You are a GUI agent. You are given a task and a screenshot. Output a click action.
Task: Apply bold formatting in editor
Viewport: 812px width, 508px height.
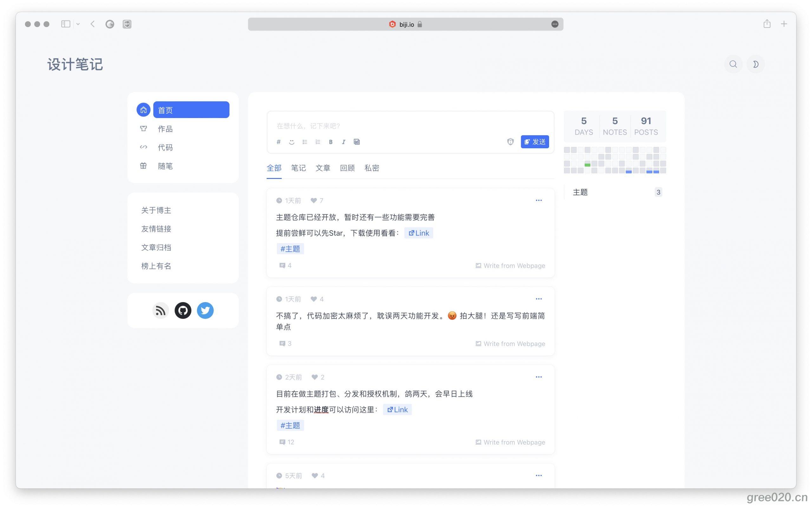(331, 142)
